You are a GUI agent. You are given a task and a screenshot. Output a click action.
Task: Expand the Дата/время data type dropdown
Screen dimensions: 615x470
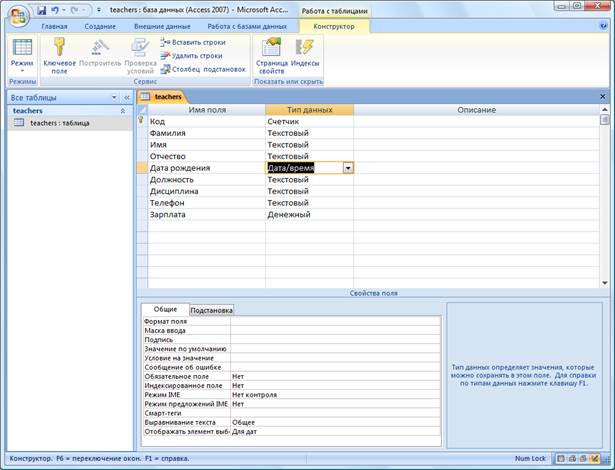(x=347, y=168)
